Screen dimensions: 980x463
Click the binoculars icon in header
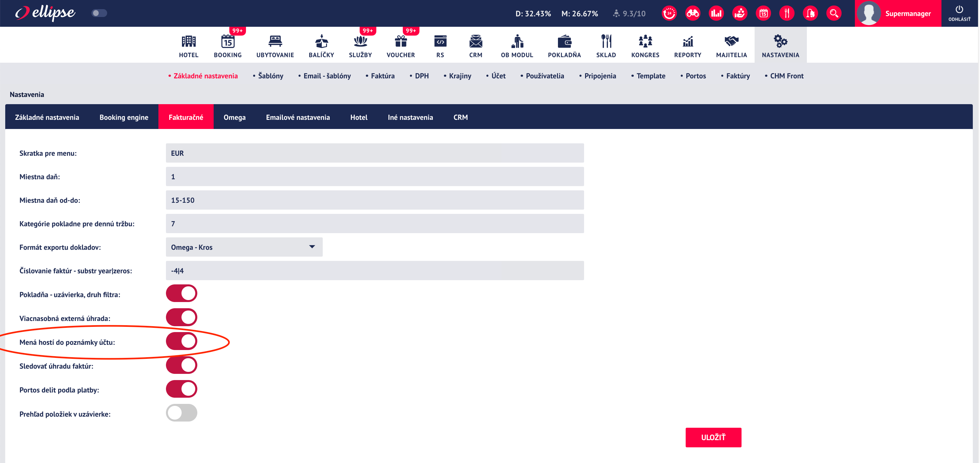[x=693, y=13]
